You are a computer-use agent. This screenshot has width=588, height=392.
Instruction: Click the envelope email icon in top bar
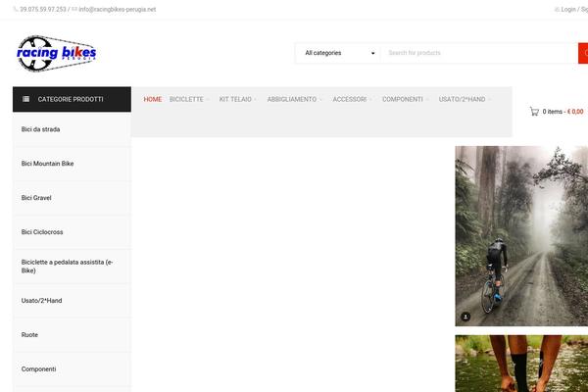pyautogui.click(x=74, y=10)
